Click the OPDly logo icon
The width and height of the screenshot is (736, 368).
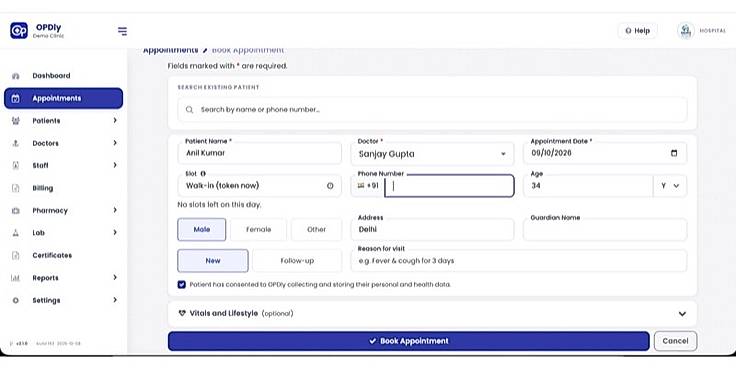click(x=19, y=31)
